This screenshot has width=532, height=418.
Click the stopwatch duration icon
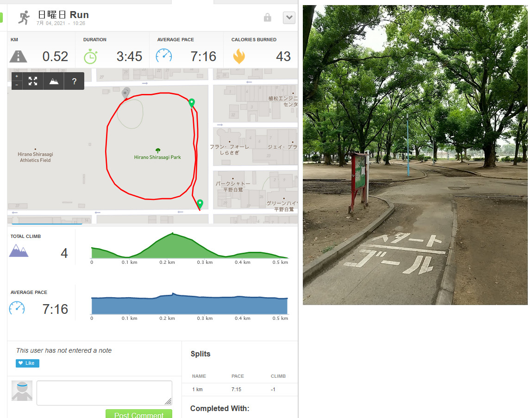[91, 56]
